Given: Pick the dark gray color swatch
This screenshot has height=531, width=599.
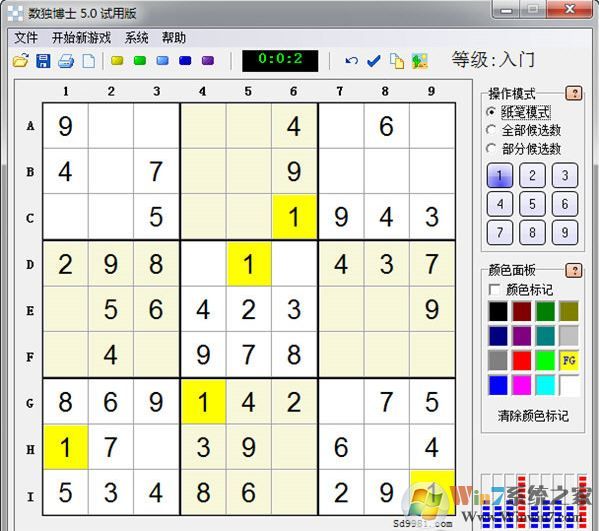Looking at the screenshot, I should (498, 360).
